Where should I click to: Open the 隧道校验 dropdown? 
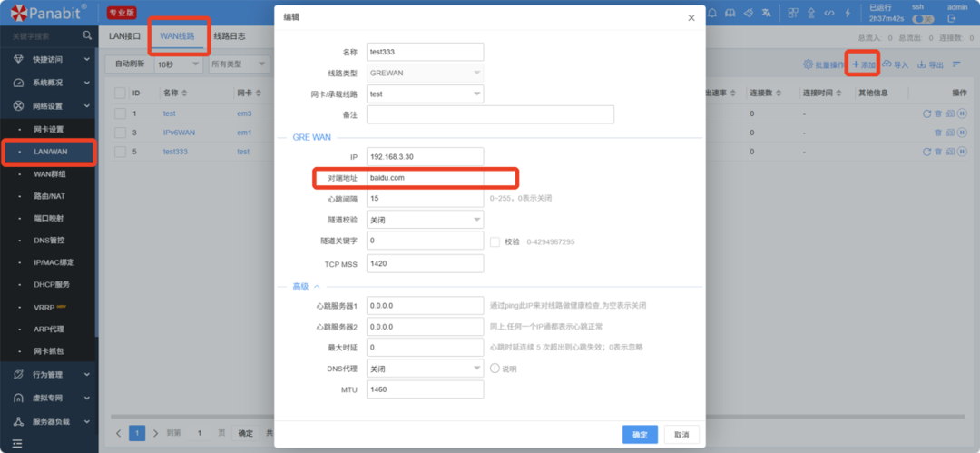(x=425, y=220)
